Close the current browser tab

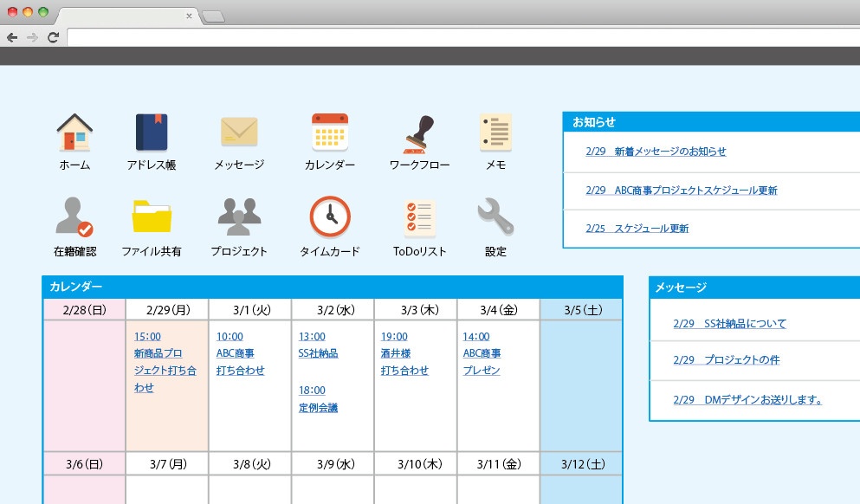click(189, 16)
